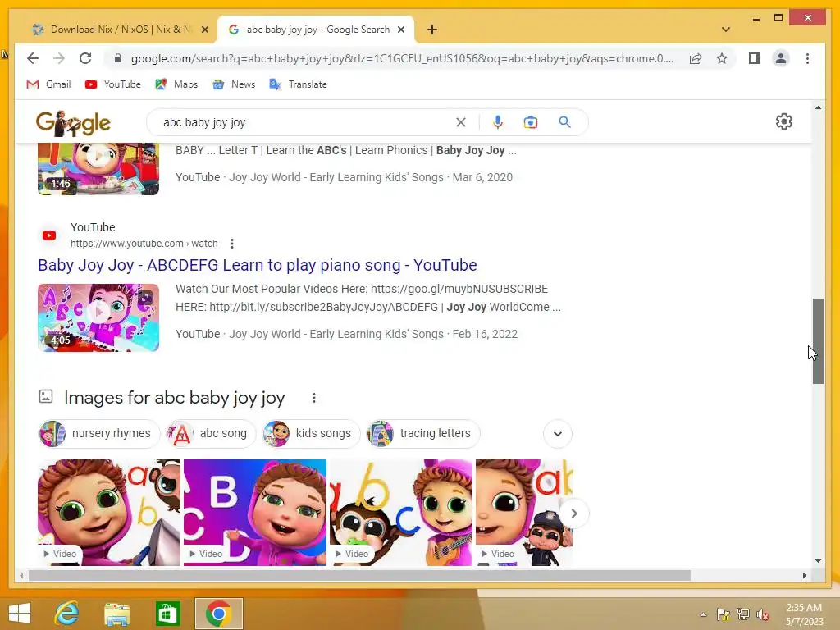The height and width of the screenshot is (630, 840).
Task: Show next images with right arrow
Action: pyautogui.click(x=573, y=514)
